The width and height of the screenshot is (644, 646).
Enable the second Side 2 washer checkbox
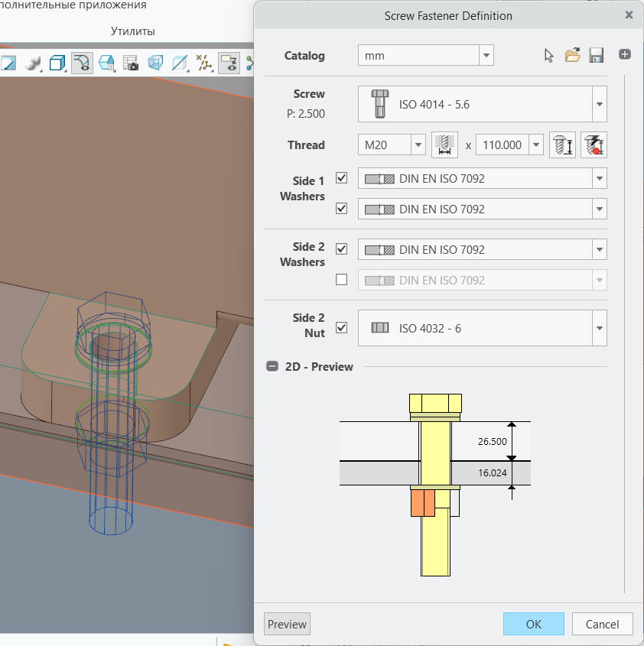(341, 279)
